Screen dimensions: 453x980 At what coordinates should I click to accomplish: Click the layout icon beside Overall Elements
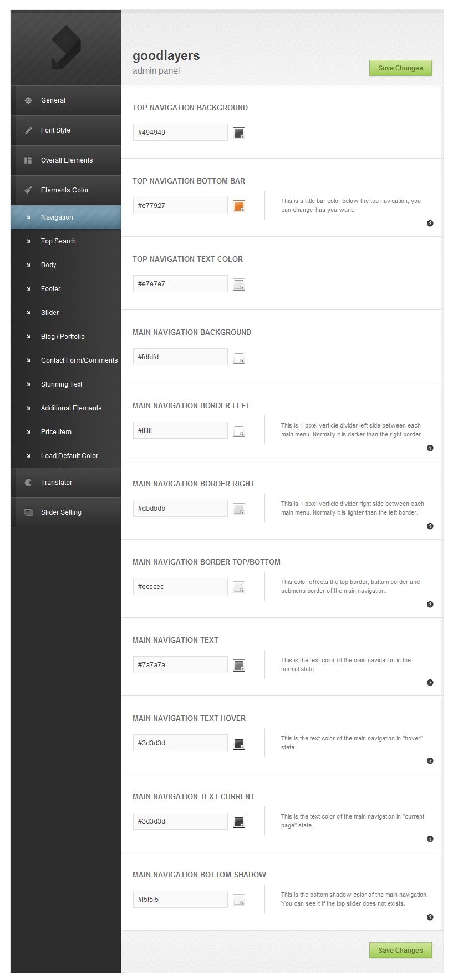click(x=28, y=160)
